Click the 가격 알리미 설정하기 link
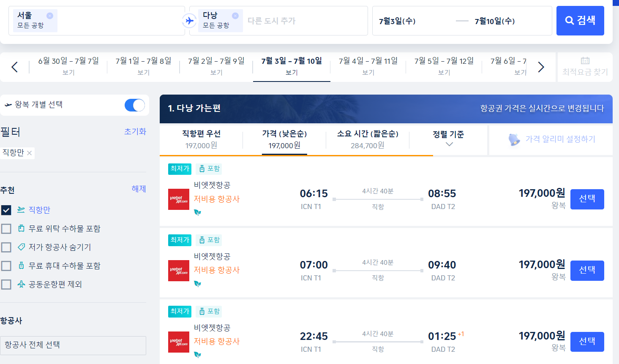619x364 pixels. pos(560,139)
